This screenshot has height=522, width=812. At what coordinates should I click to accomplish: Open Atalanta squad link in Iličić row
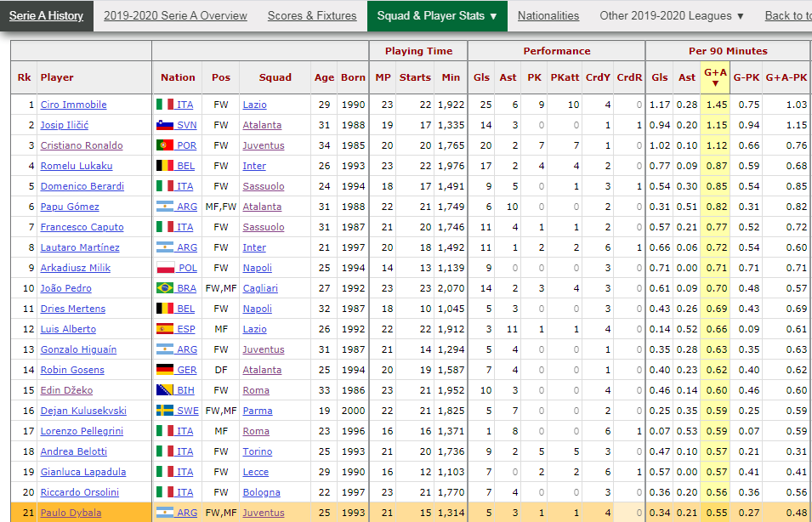(262, 125)
